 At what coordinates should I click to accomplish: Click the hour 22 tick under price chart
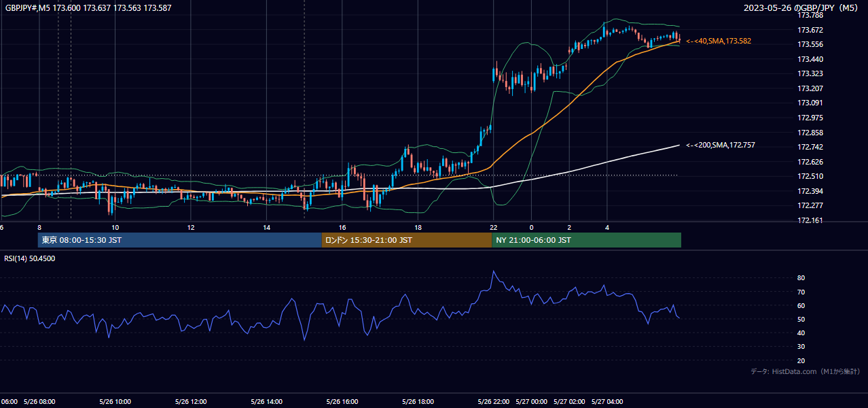(494, 228)
